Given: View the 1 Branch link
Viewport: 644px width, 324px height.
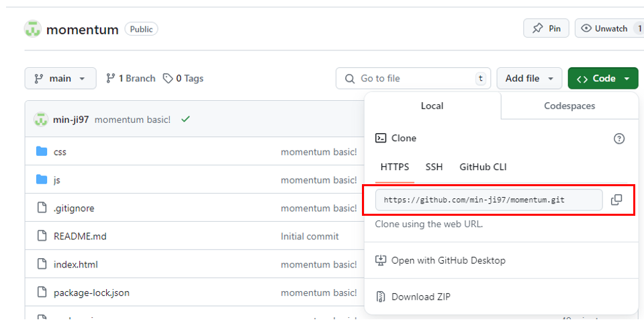Looking at the screenshot, I should (130, 78).
